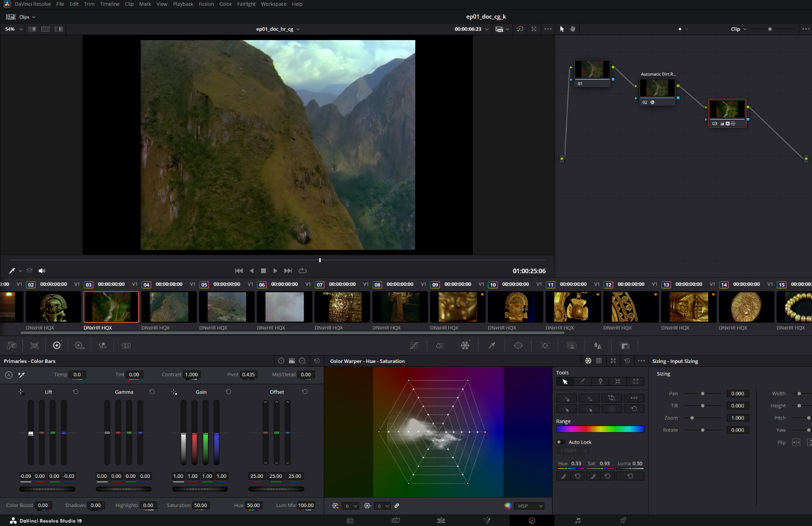The width and height of the screenshot is (812, 526).
Task: Open the Deliver rocket page icon
Action: [623, 521]
